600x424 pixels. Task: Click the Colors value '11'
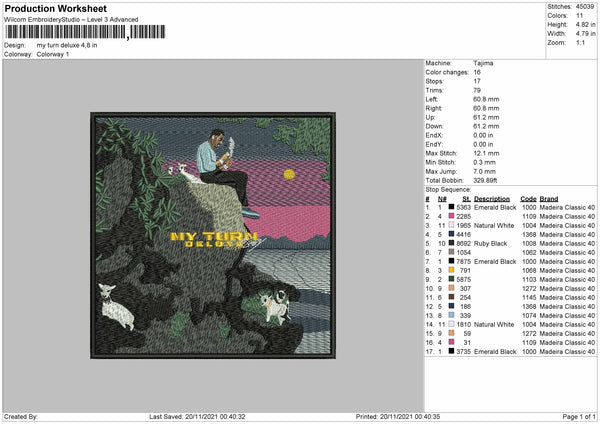point(579,16)
